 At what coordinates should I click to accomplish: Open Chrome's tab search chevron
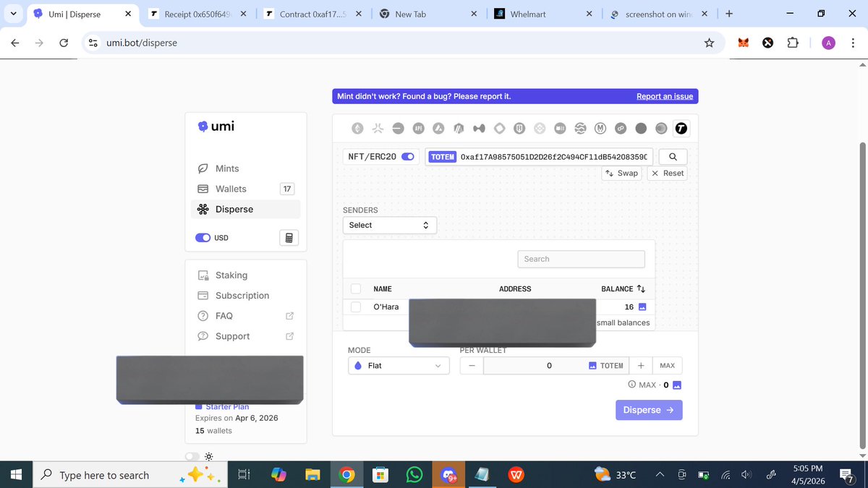(x=14, y=14)
